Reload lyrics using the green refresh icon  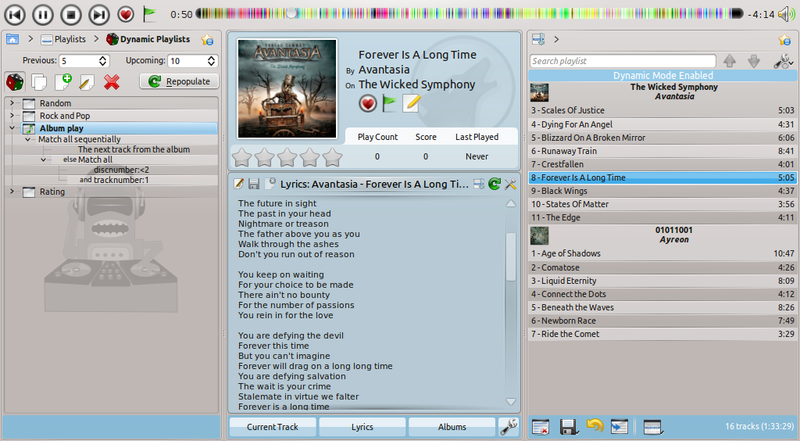494,184
